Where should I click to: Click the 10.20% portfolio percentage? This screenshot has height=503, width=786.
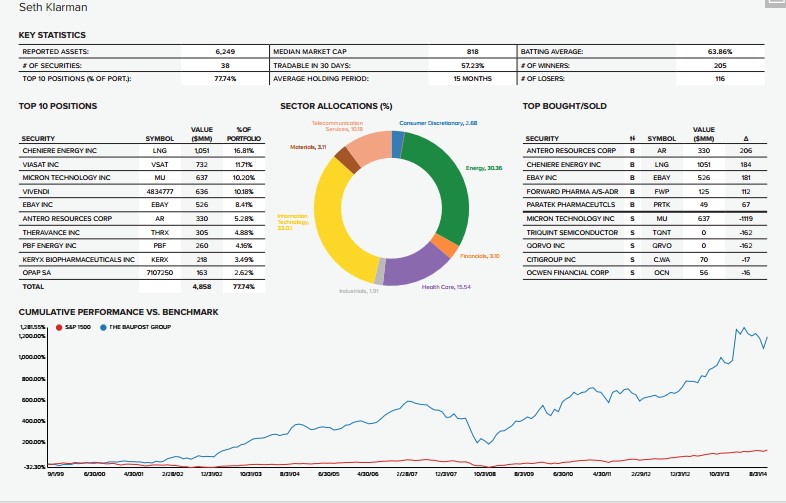(244, 178)
